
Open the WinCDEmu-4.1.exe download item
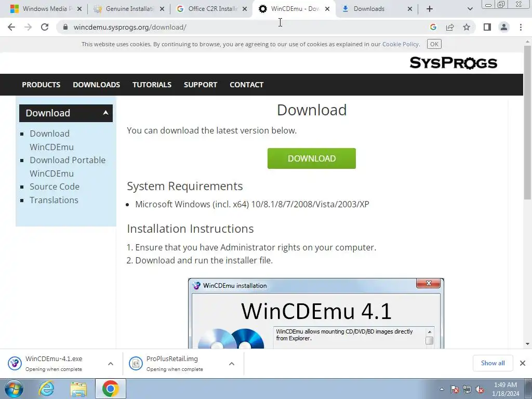pyautogui.click(x=54, y=363)
